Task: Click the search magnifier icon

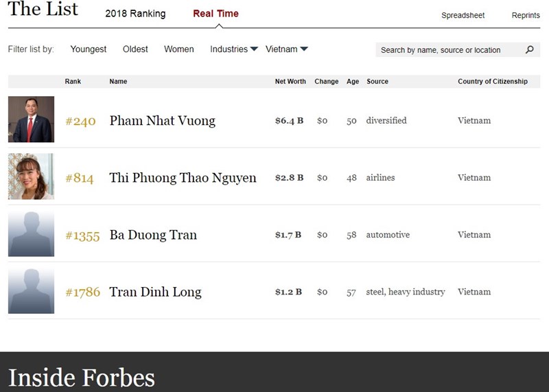Action: tap(530, 49)
